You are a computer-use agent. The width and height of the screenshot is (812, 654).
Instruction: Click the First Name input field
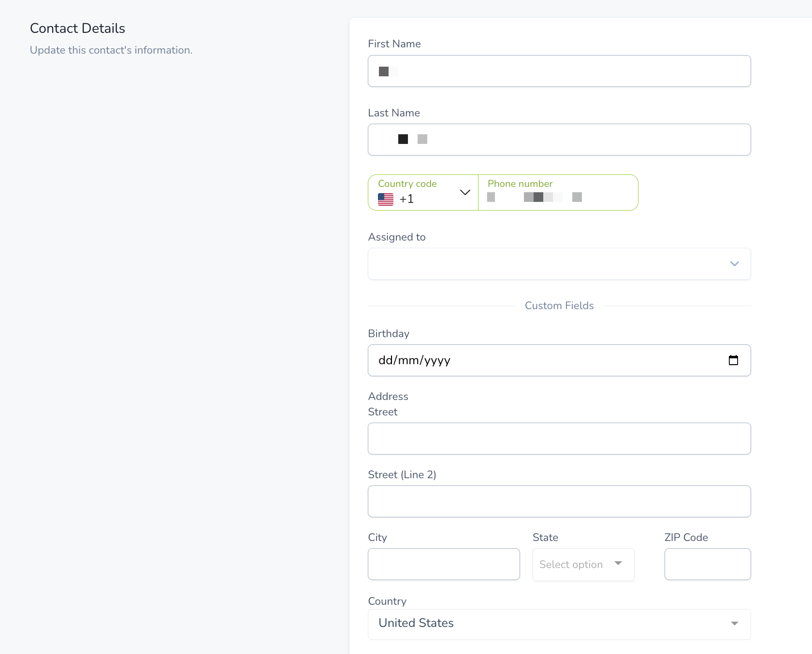pos(559,71)
